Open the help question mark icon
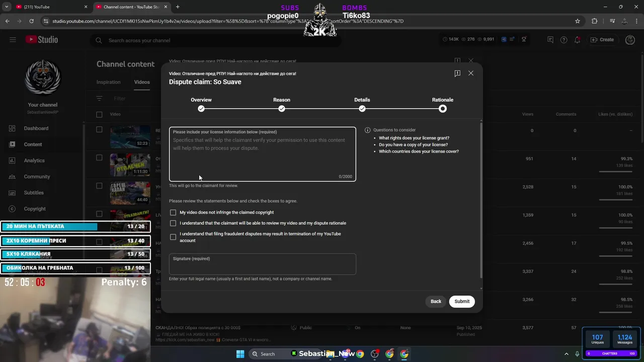The width and height of the screenshot is (644, 362). (563, 40)
